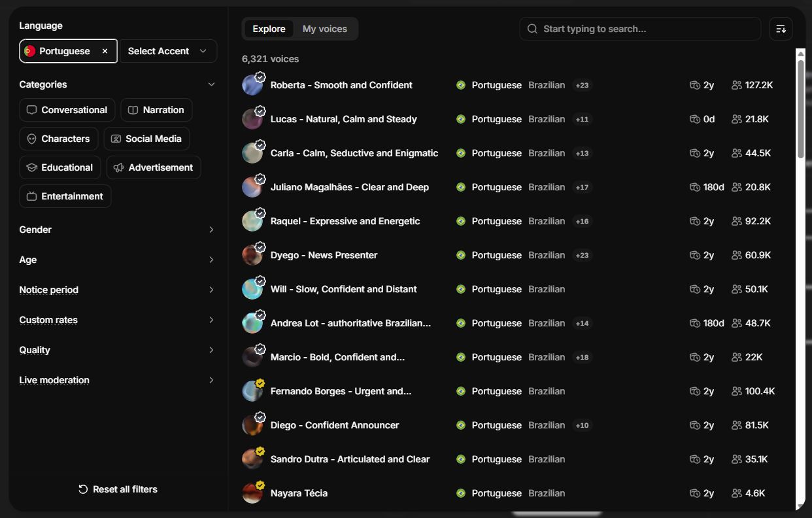Toggle the Characters category filter
812x518 pixels.
59,139
